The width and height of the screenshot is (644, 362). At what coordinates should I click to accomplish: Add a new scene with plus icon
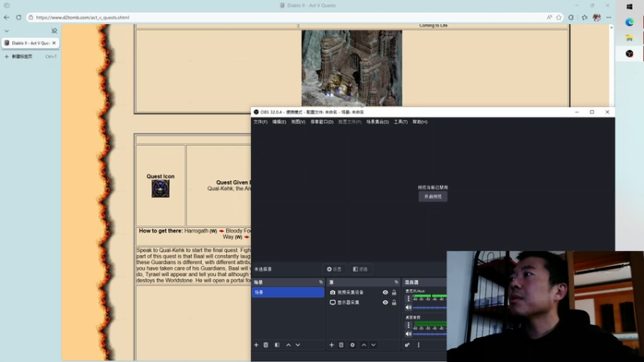tap(256, 344)
